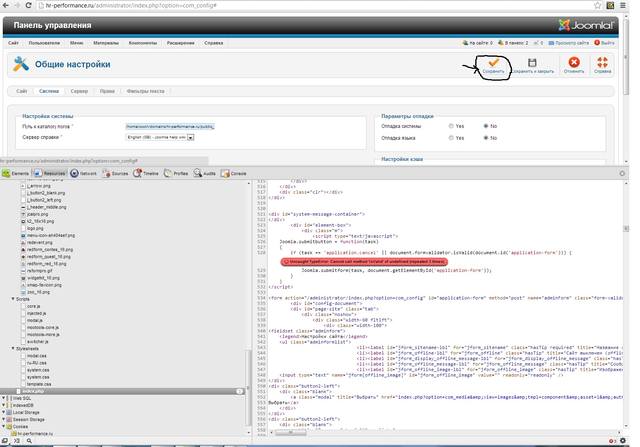Image resolution: width=640 pixels, height=447 pixels.
Task: Select No for Отладка языка
Action: pos(486,138)
